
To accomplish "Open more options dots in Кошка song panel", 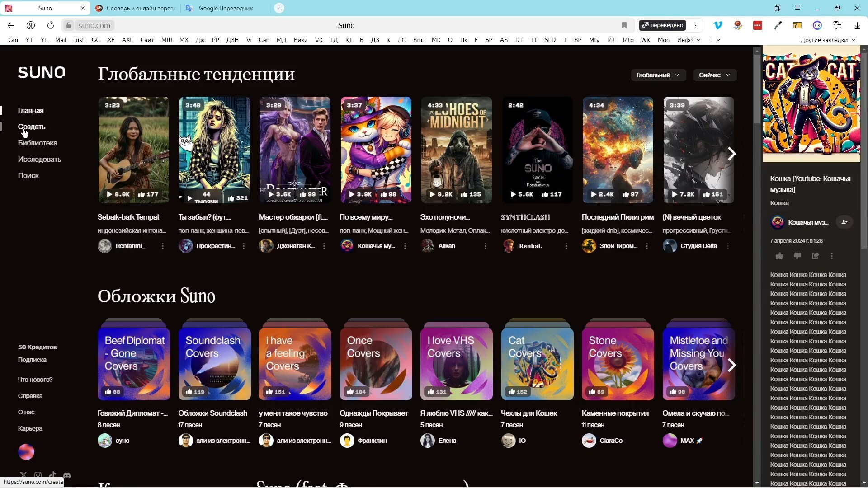I will pyautogui.click(x=832, y=256).
